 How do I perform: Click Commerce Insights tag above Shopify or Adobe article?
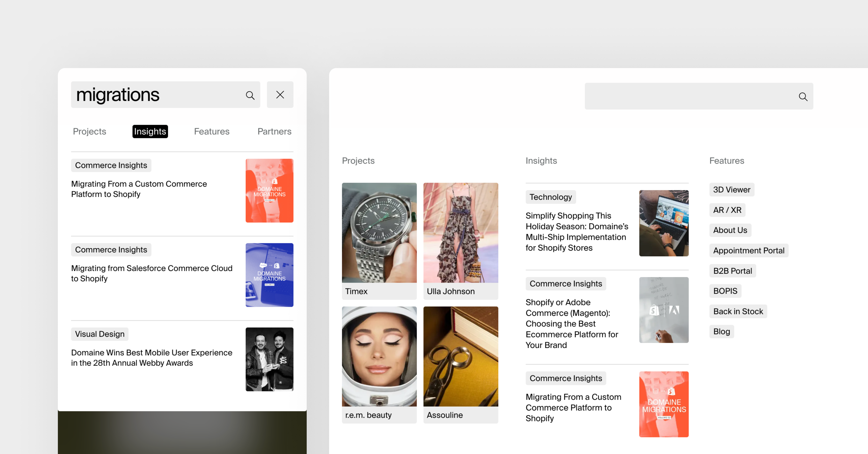566,284
